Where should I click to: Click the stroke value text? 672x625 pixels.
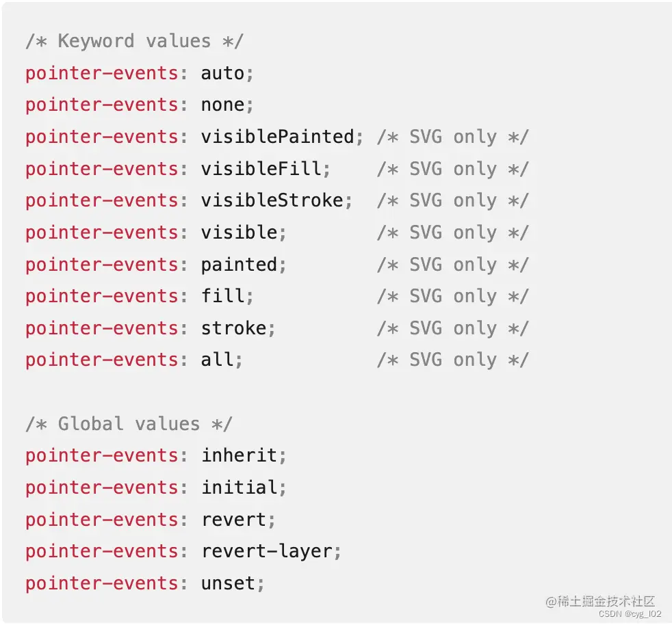[233, 328]
